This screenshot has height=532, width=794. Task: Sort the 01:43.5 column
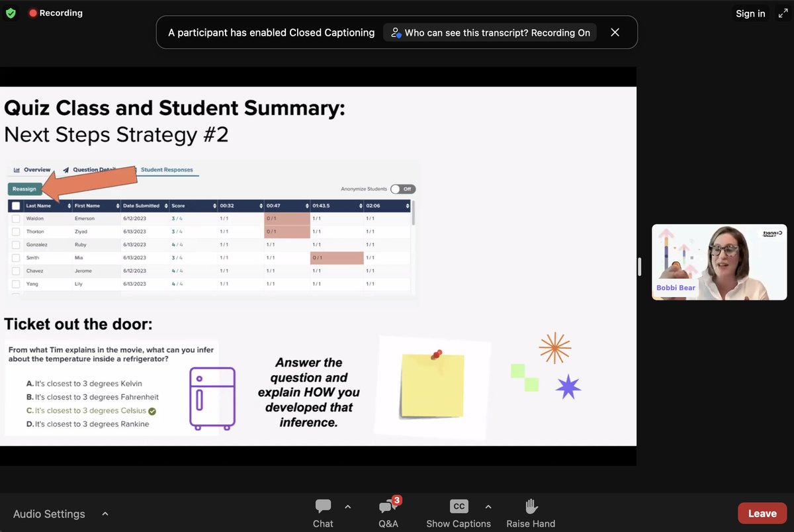tap(360, 206)
